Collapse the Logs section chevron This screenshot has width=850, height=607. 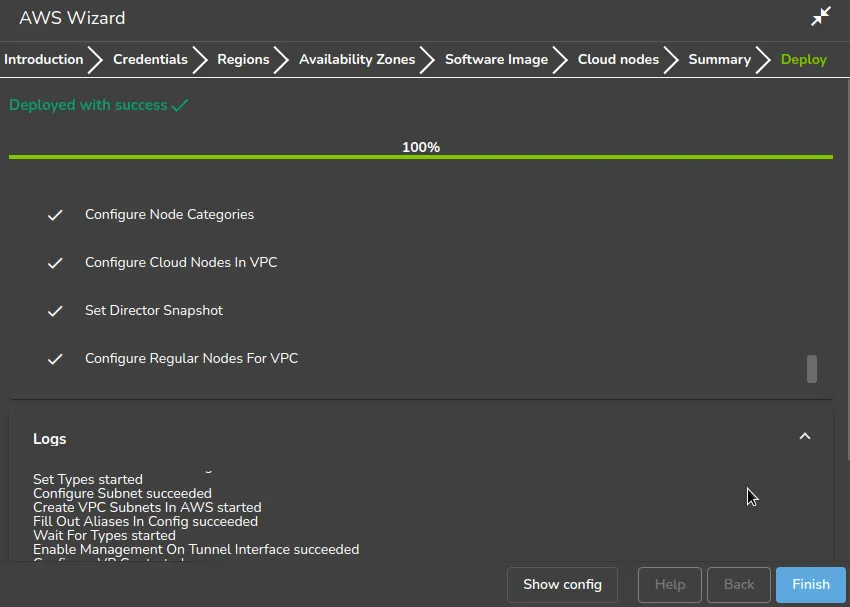click(x=805, y=436)
